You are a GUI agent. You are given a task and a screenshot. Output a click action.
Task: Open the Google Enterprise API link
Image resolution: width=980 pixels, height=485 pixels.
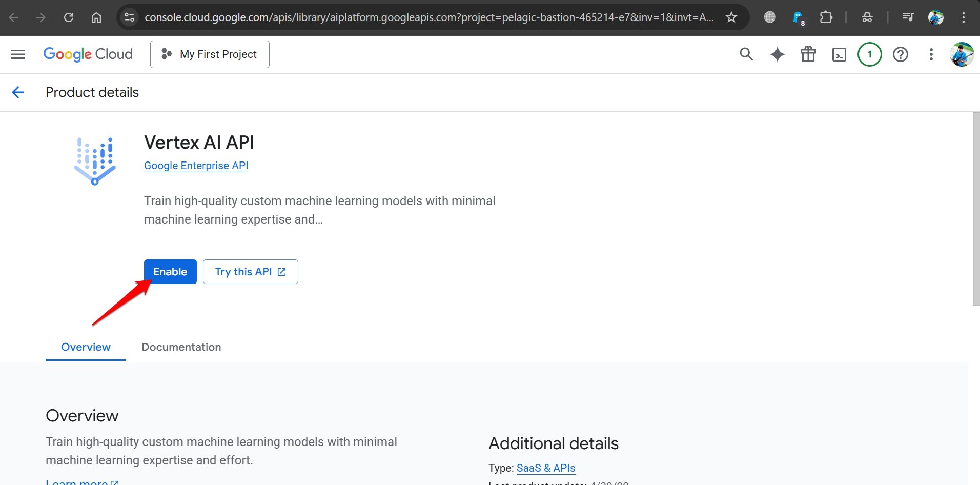(196, 166)
